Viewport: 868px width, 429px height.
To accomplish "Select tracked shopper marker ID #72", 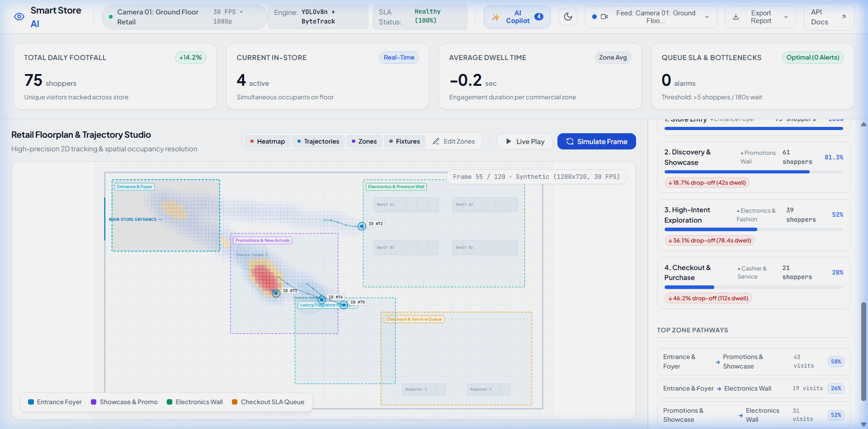I will click(362, 226).
